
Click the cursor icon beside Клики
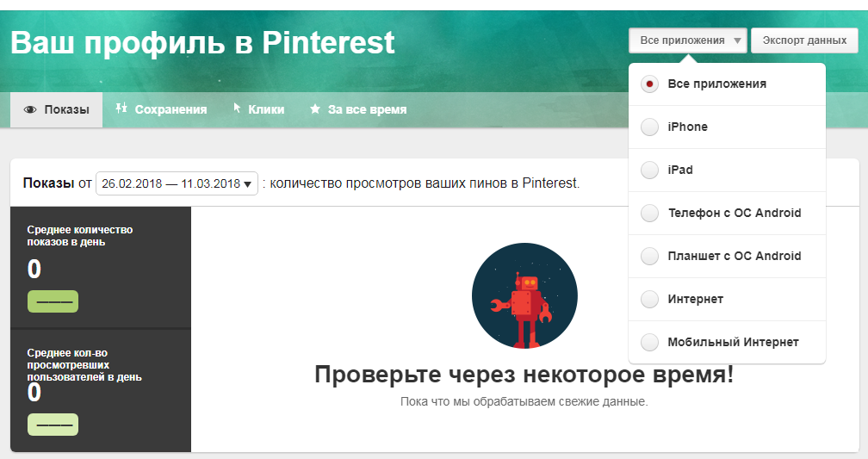pos(237,109)
